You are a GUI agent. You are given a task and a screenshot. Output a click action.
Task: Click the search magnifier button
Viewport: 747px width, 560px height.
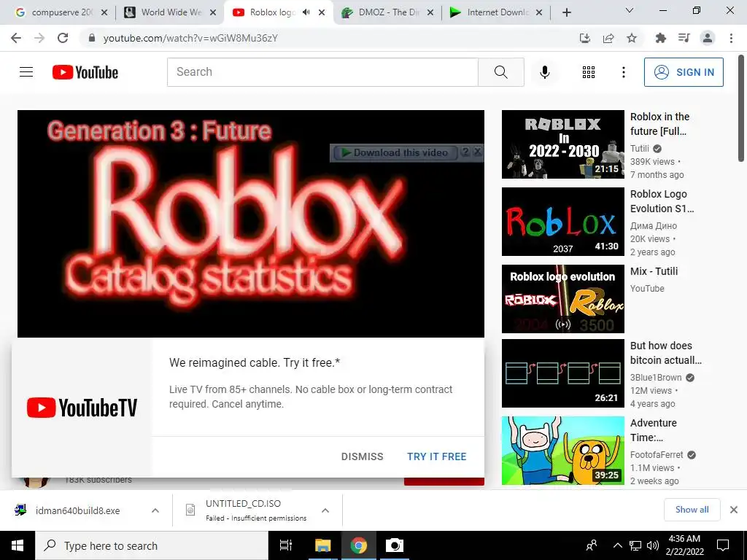(500, 72)
